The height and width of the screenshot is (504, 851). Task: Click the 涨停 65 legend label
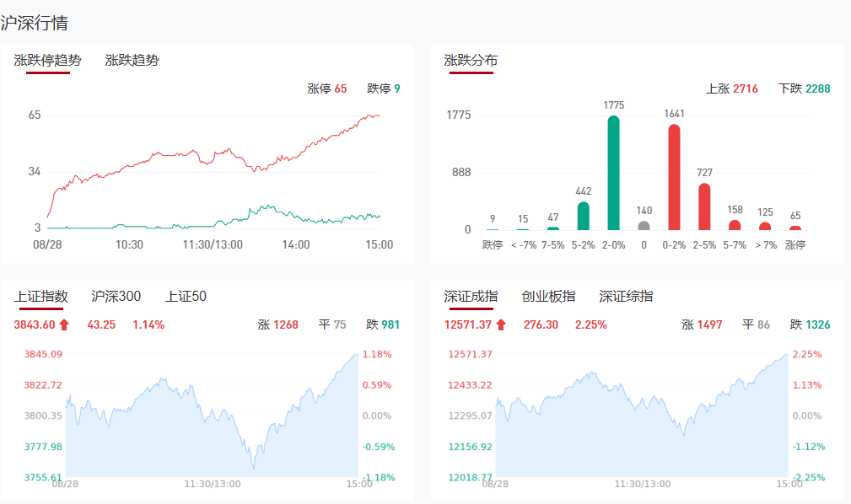tap(327, 88)
